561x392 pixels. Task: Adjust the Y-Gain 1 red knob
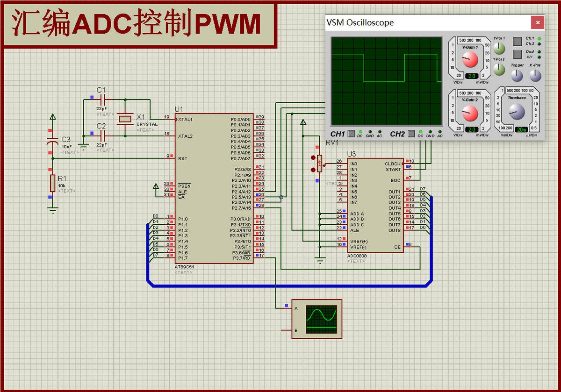pyautogui.click(x=469, y=59)
